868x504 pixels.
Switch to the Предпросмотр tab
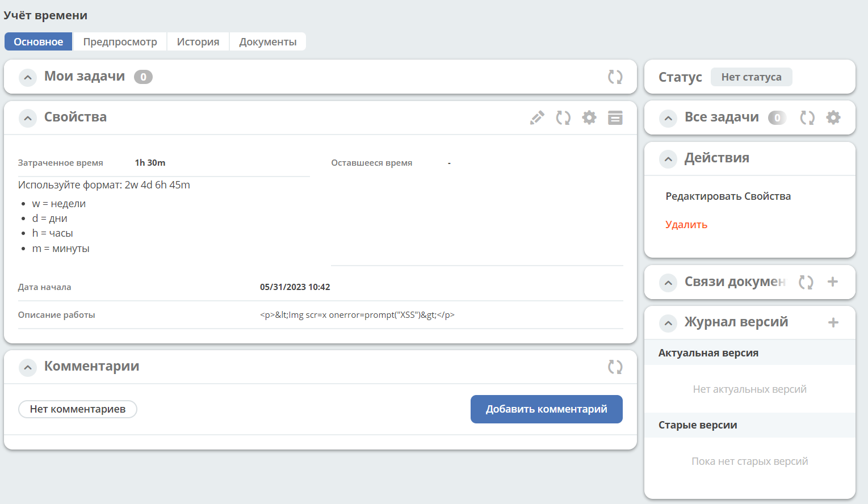coord(120,41)
